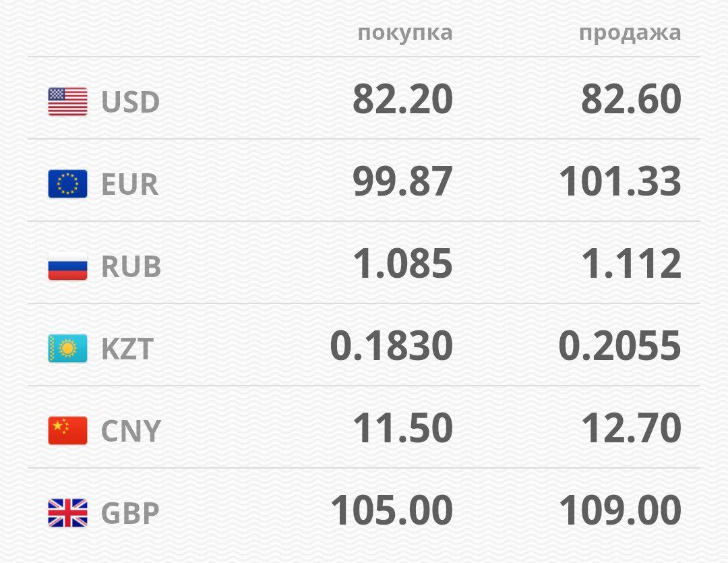The height and width of the screenshot is (563, 728).
Task: Click the United States flag icon
Action: point(67,101)
